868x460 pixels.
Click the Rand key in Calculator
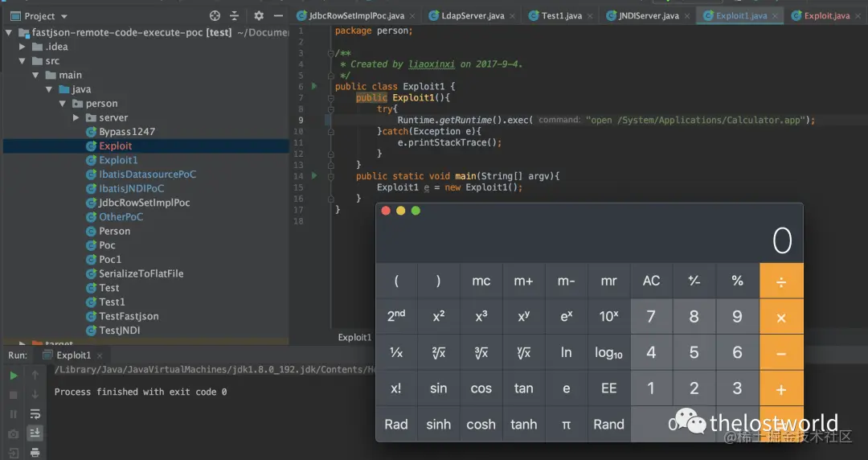click(x=609, y=425)
